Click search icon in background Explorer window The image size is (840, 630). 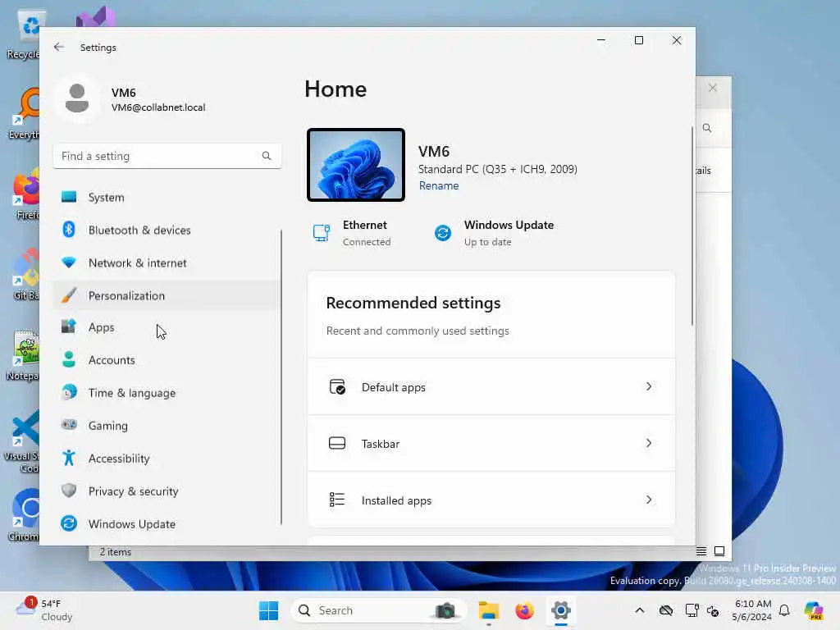tap(707, 128)
